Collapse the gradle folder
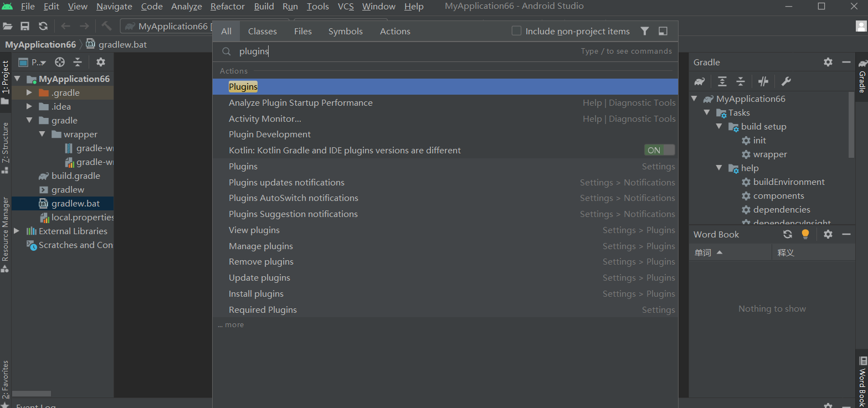This screenshot has width=868, height=408. 29,121
